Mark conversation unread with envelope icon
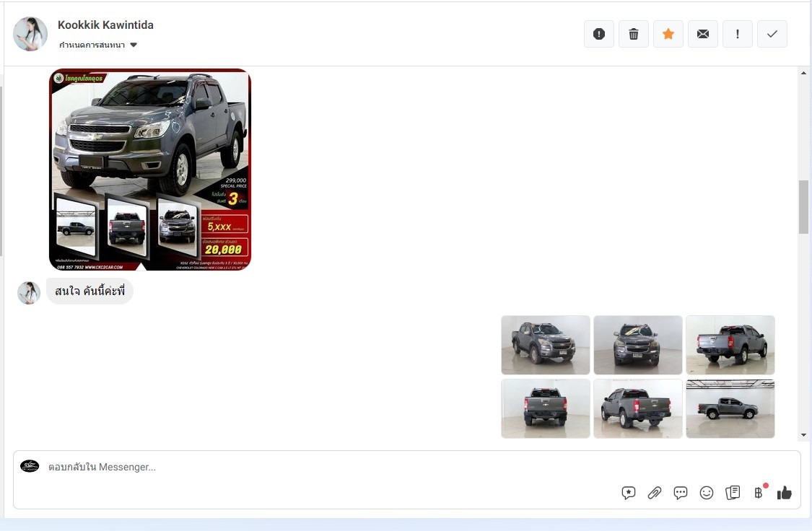This screenshot has height=531, width=812. click(703, 34)
